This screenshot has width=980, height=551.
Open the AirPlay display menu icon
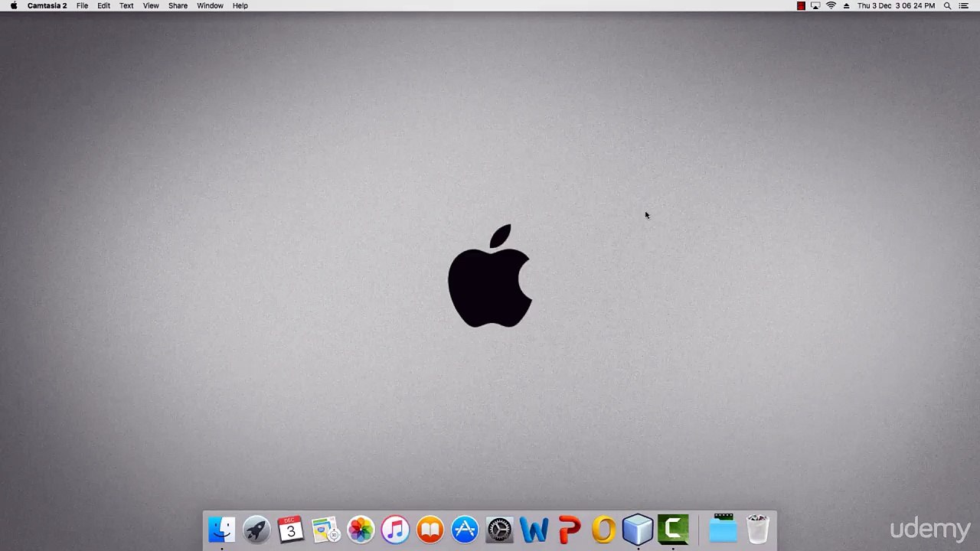pos(815,6)
